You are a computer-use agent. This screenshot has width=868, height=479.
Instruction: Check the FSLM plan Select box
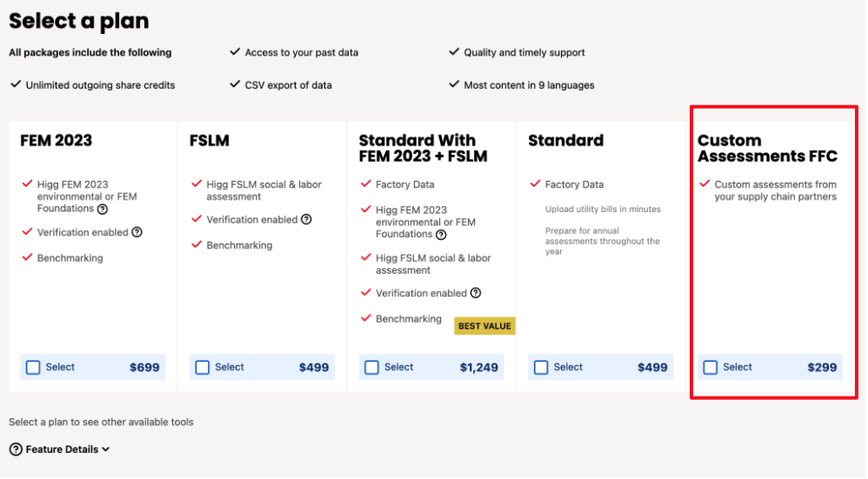point(203,368)
